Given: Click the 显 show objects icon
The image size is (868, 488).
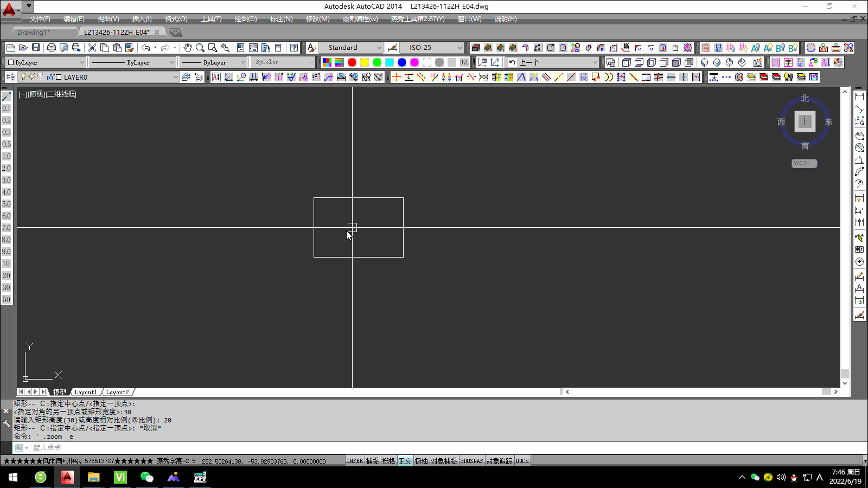Looking at the screenshot, I should coord(718,48).
